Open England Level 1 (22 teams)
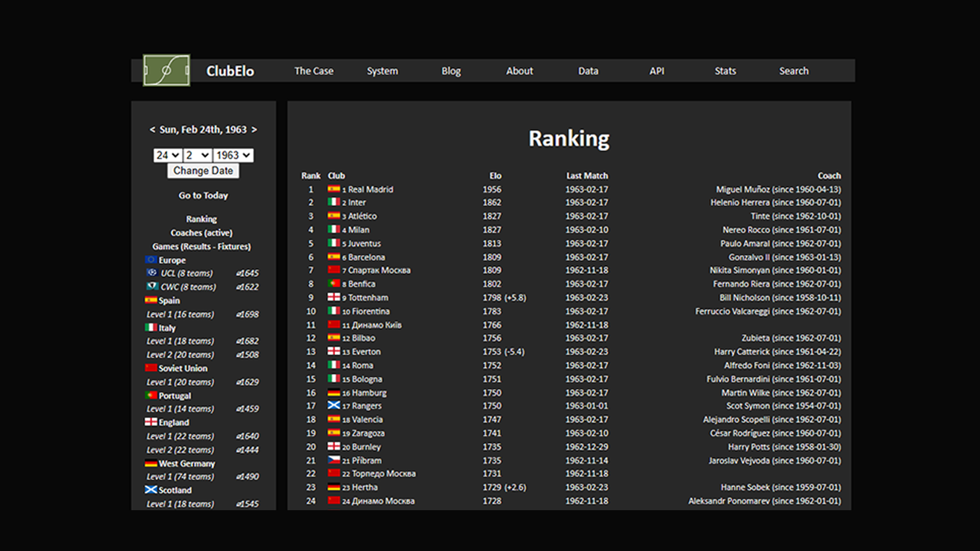The width and height of the screenshot is (980, 551). coord(180,436)
